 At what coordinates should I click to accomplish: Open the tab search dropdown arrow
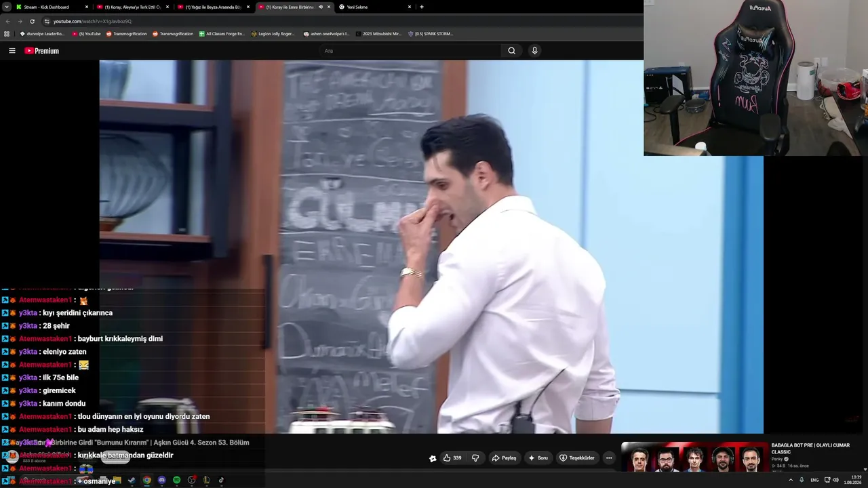click(7, 7)
